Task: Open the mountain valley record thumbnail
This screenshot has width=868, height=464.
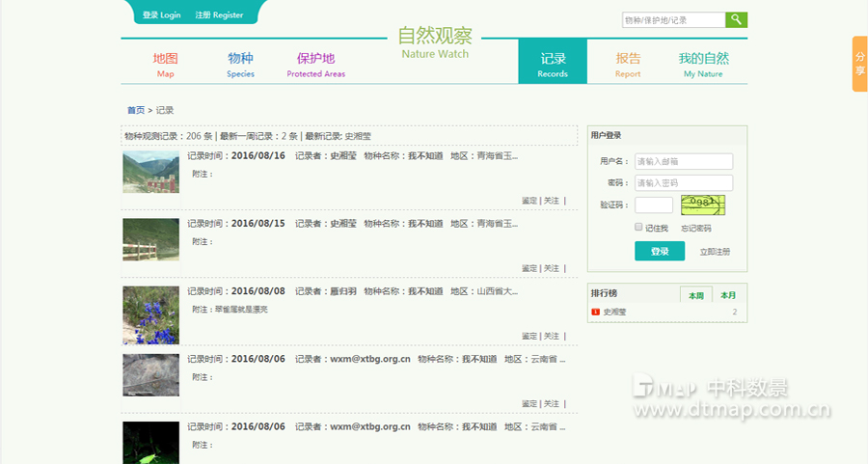Action: click(150, 172)
